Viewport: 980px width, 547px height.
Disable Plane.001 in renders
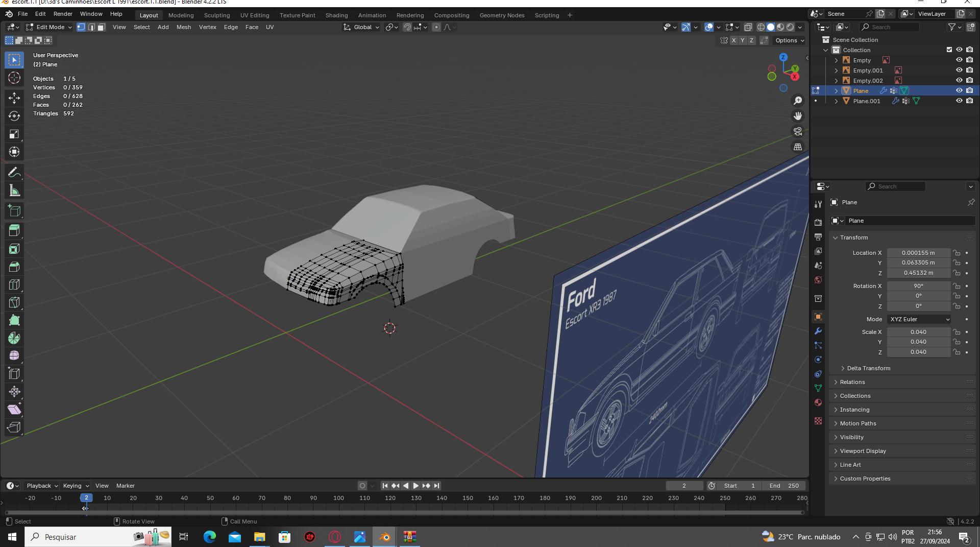[x=970, y=101]
